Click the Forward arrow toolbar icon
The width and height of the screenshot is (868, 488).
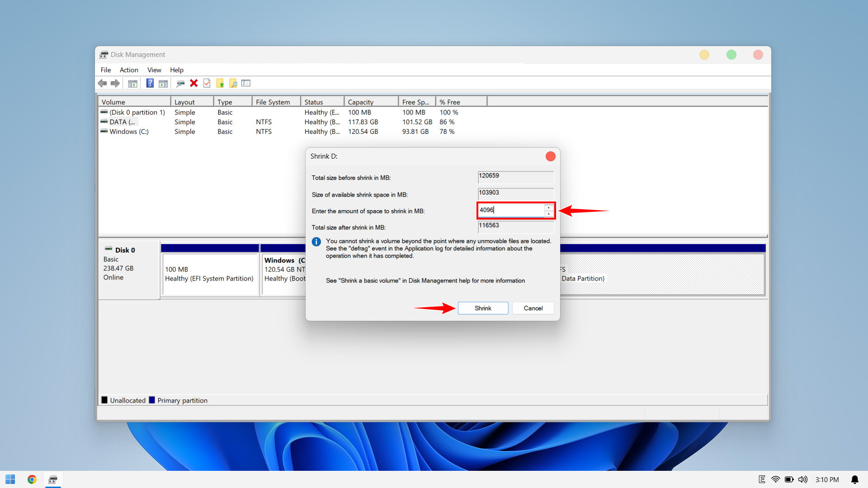point(115,83)
